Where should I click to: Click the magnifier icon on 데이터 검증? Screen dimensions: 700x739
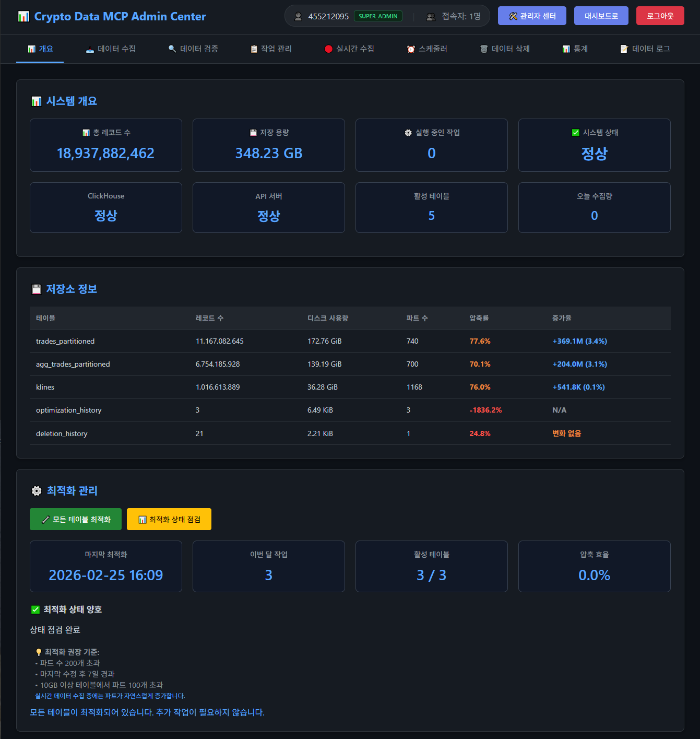[172, 49]
